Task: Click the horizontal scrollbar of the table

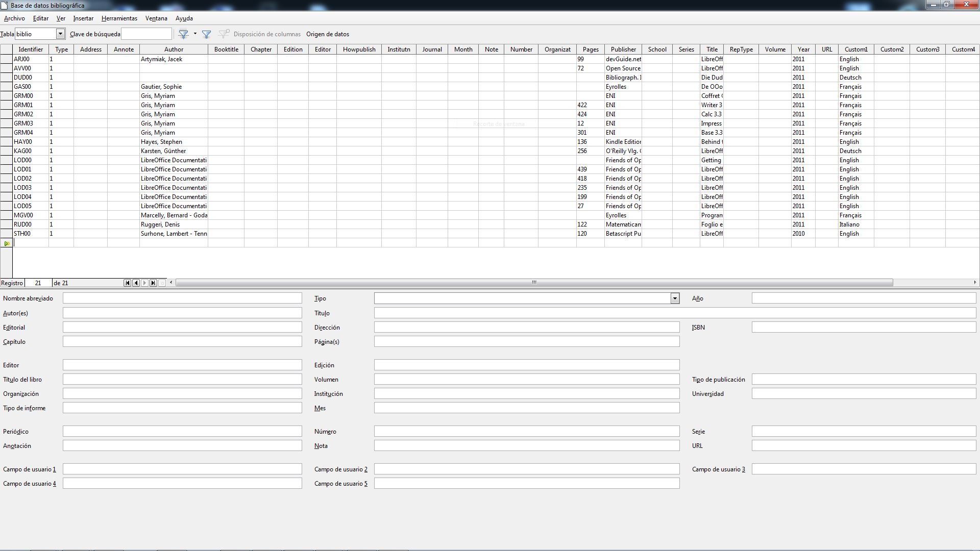Action: point(534,282)
